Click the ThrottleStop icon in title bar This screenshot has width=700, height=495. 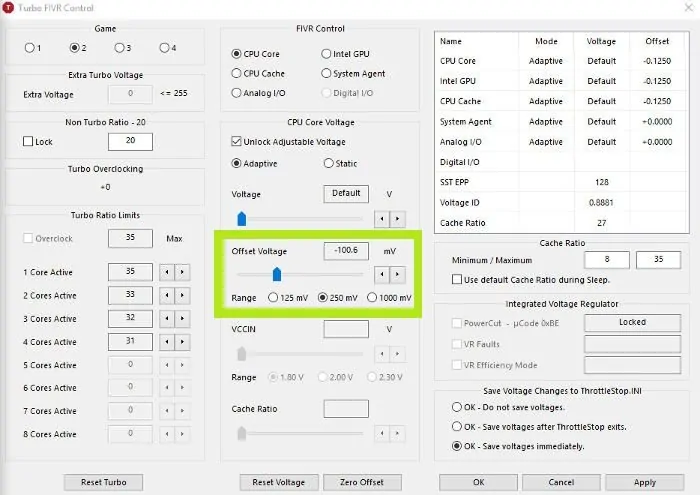click(8, 8)
